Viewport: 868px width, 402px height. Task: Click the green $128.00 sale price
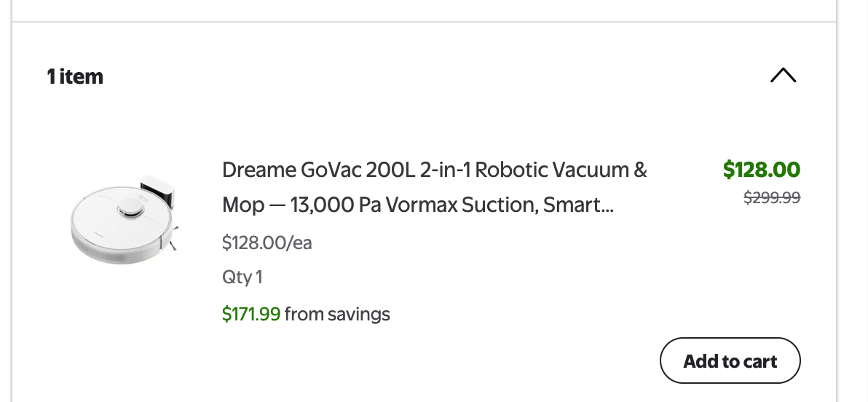click(x=761, y=170)
